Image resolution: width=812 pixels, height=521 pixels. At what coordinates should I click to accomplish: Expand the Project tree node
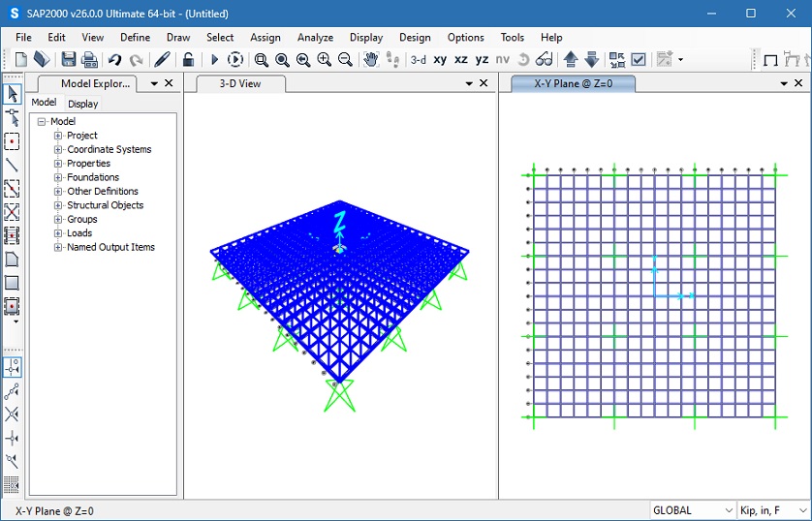(x=58, y=136)
